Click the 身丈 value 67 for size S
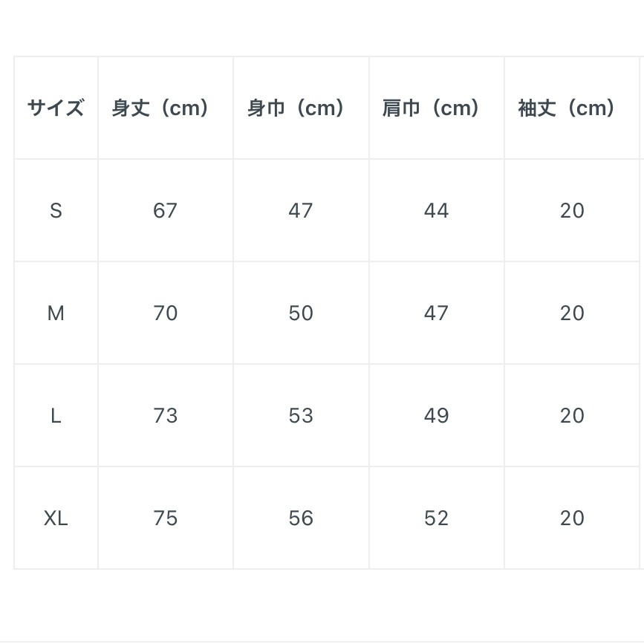Image resolution: width=644 pixels, height=644 pixels. (x=165, y=211)
